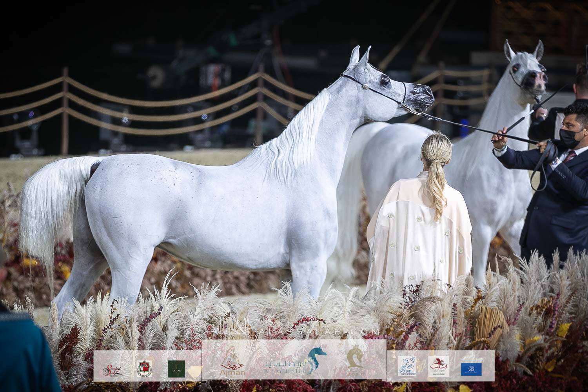Click the Aryam Arabians logo
The image size is (588, 392).
point(407,367)
